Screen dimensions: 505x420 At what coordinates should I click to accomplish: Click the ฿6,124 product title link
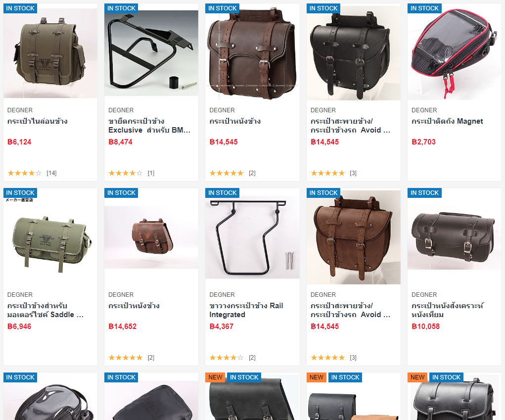pyautogui.click(x=38, y=121)
